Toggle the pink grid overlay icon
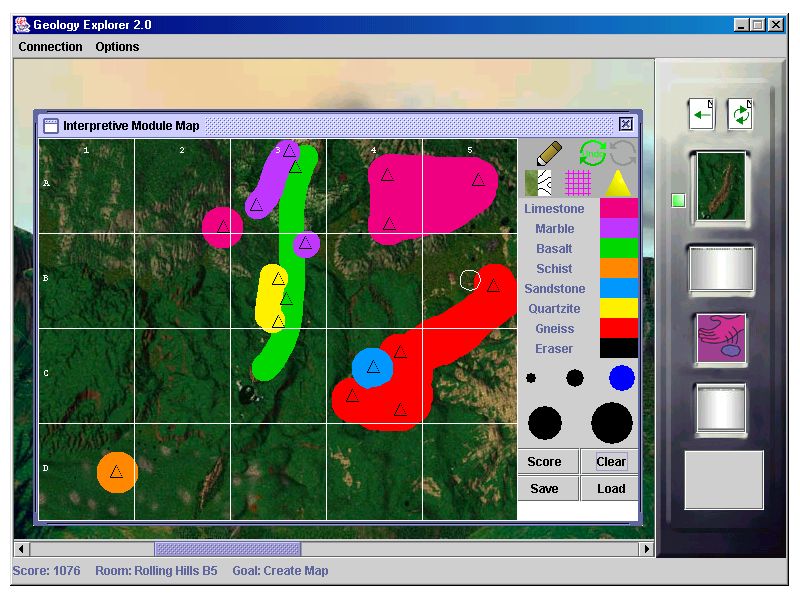800x600 pixels. [x=579, y=183]
